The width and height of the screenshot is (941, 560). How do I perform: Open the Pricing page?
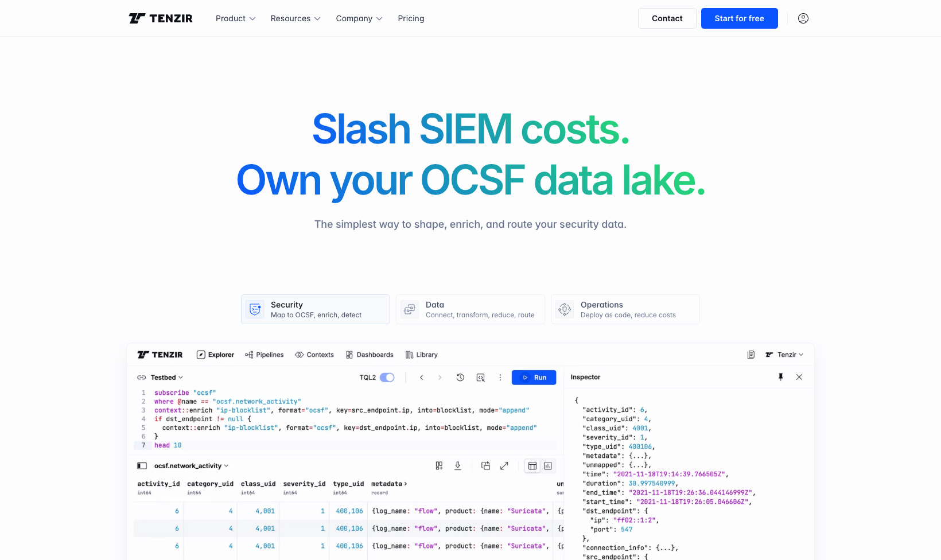click(x=411, y=18)
